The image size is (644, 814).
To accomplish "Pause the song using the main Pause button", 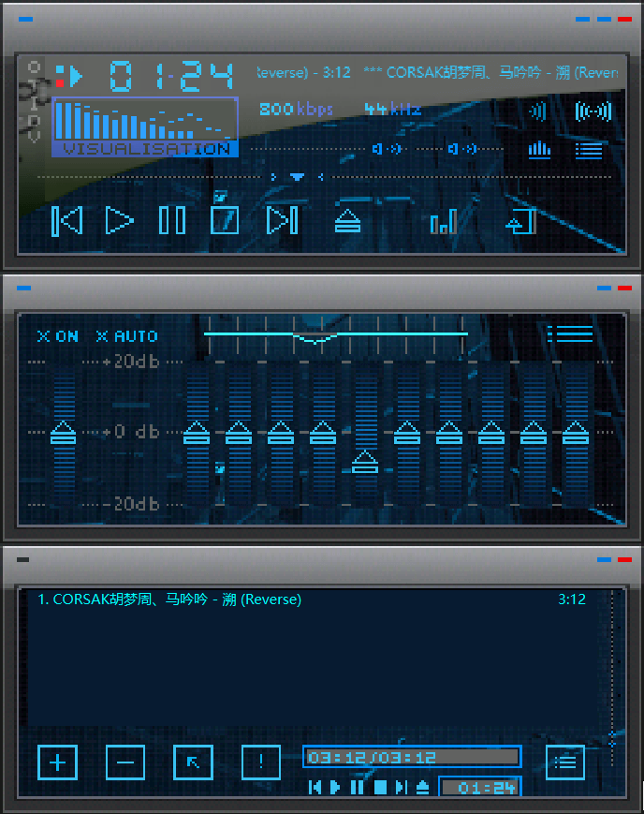I will (x=172, y=221).
